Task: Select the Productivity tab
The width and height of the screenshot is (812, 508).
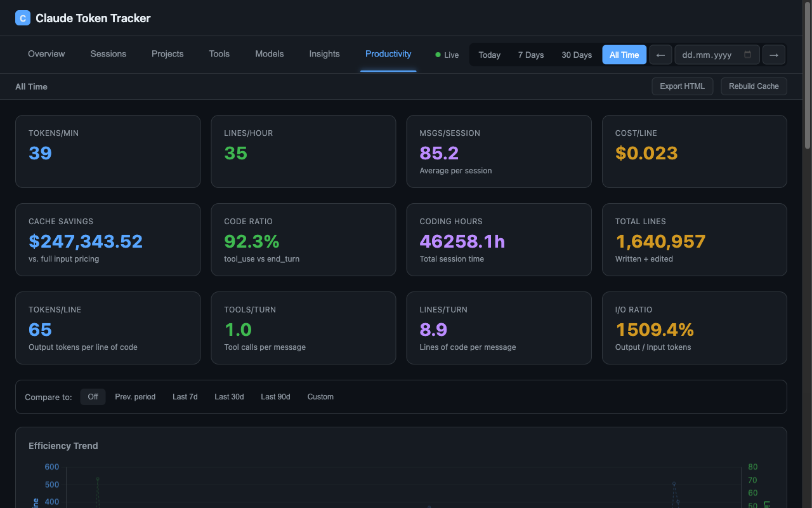Action: coord(388,54)
